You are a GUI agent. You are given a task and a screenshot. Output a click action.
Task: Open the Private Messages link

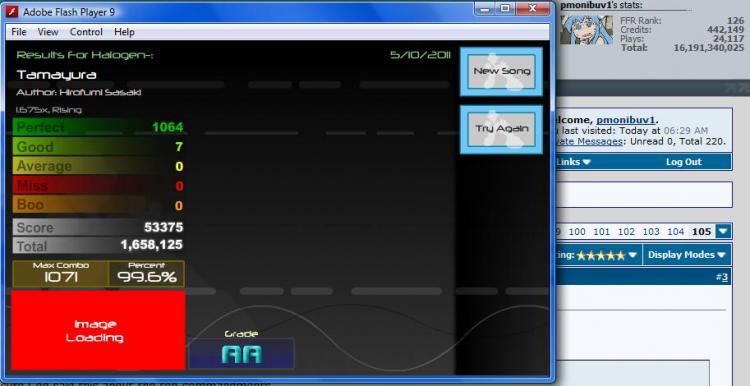(x=589, y=142)
